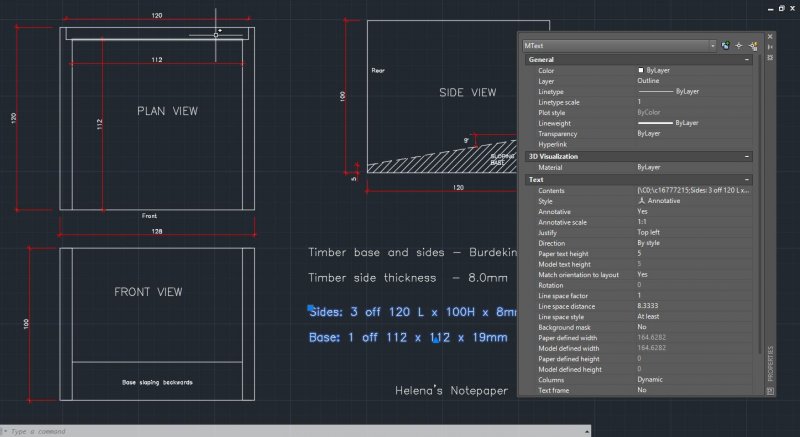Collapse the Text properties section
800x437 pixels.
coord(747,179)
